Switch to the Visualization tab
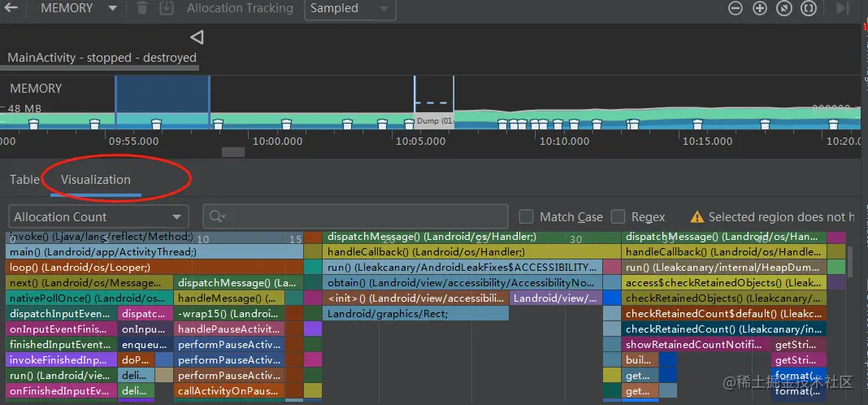The image size is (868, 405). (96, 180)
